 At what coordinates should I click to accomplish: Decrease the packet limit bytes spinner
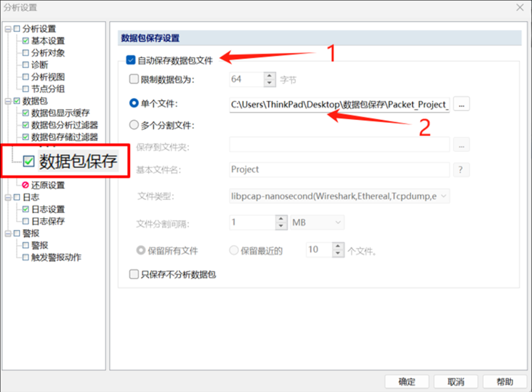click(270, 83)
